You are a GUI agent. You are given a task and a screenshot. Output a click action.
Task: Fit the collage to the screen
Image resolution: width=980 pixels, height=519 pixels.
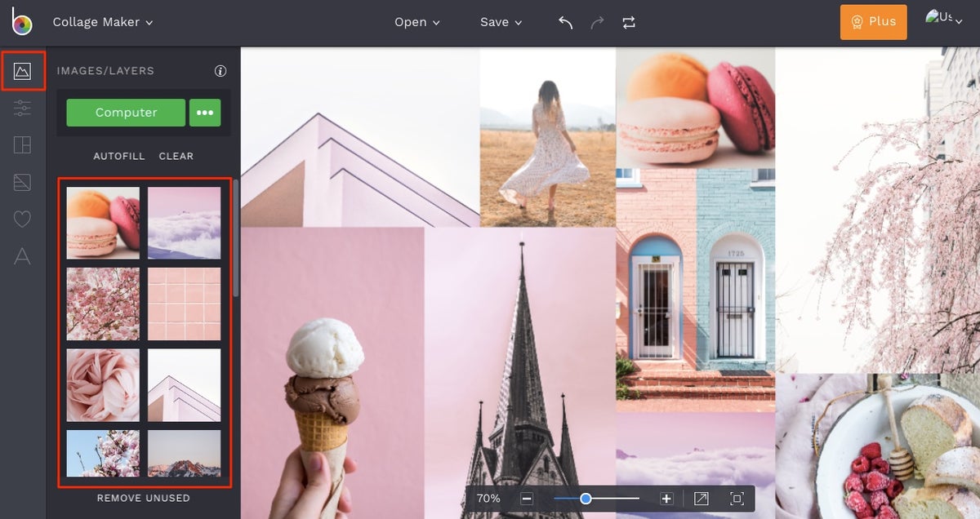point(736,498)
